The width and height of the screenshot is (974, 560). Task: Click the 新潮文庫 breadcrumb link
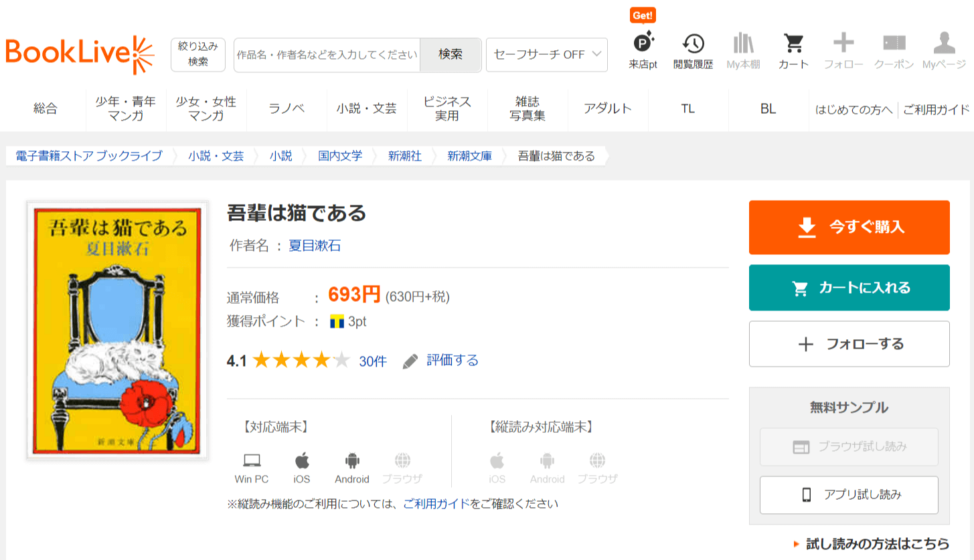[x=469, y=156]
